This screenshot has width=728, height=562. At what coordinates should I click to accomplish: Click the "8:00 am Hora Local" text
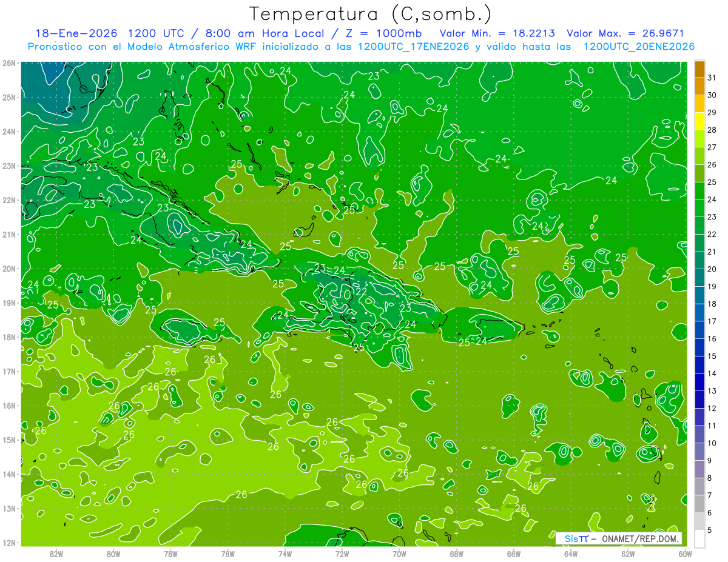[266, 33]
